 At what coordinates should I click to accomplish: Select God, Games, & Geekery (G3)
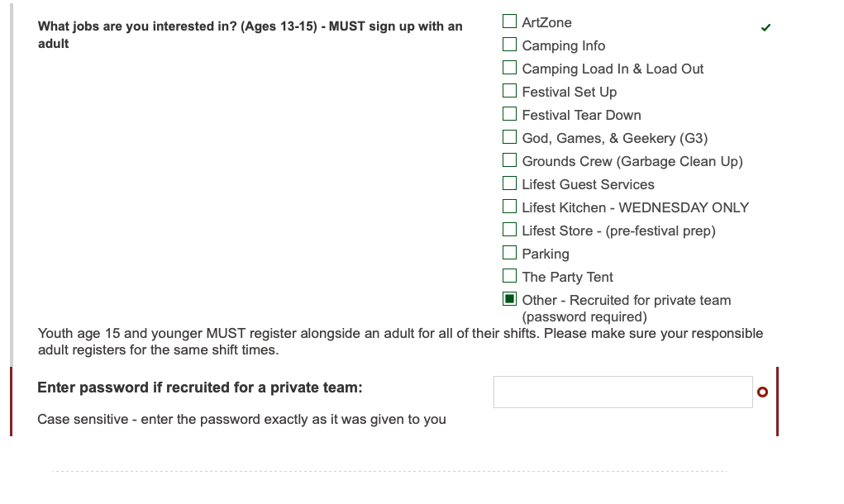pyautogui.click(x=509, y=136)
